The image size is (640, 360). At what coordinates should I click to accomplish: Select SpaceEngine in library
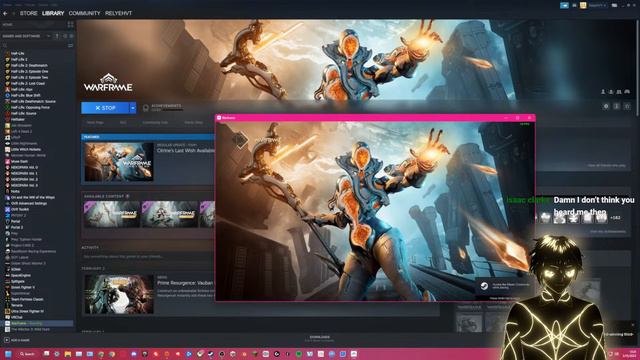(21, 275)
